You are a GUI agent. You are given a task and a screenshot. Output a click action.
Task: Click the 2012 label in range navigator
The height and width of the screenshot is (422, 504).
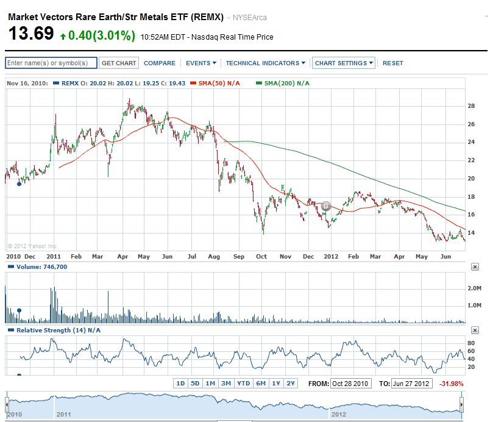tap(339, 414)
